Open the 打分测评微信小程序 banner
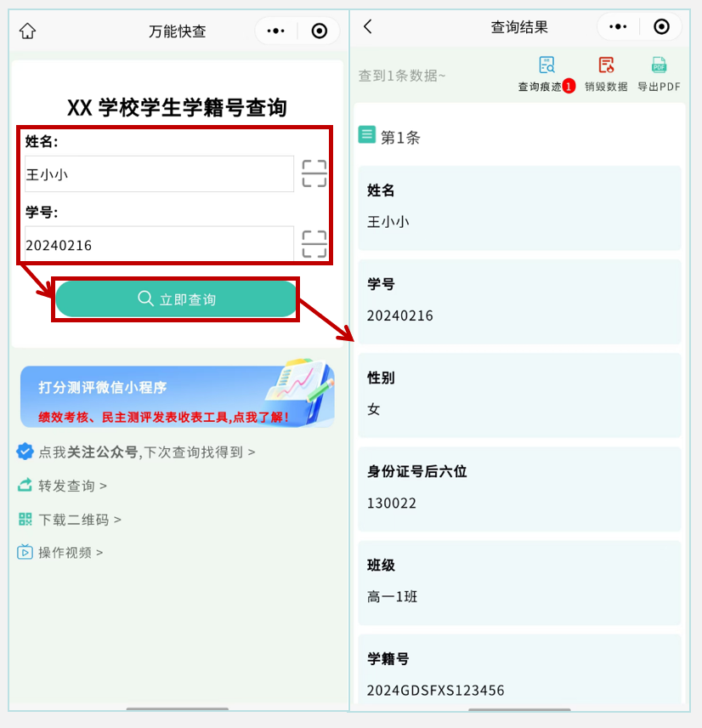Viewport: 702px width, 728px height. pos(178,395)
